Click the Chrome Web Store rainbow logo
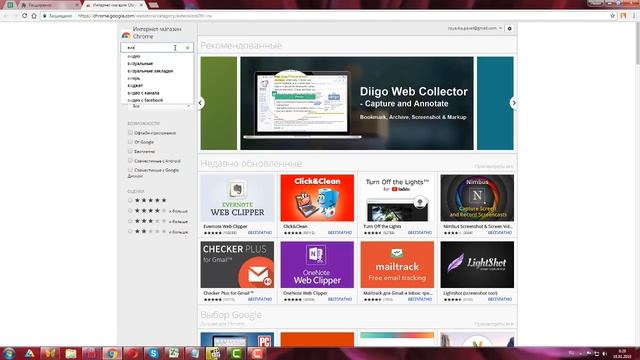The width and height of the screenshot is (640, 360). coord(126,35)
